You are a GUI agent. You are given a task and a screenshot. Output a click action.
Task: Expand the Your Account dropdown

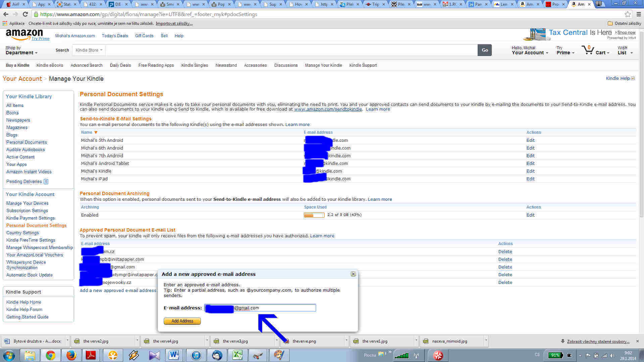[530, 50]
